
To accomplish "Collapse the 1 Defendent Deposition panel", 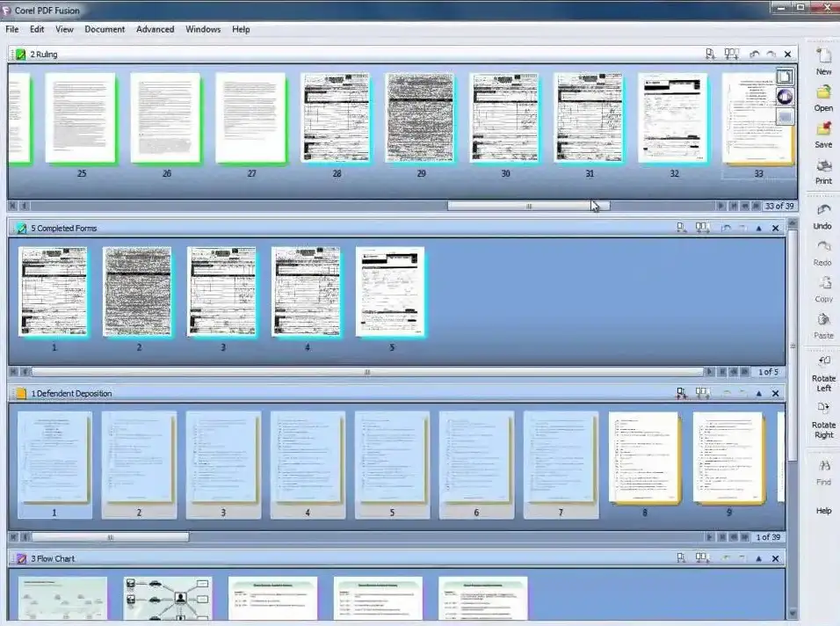I will click(758, 394).
